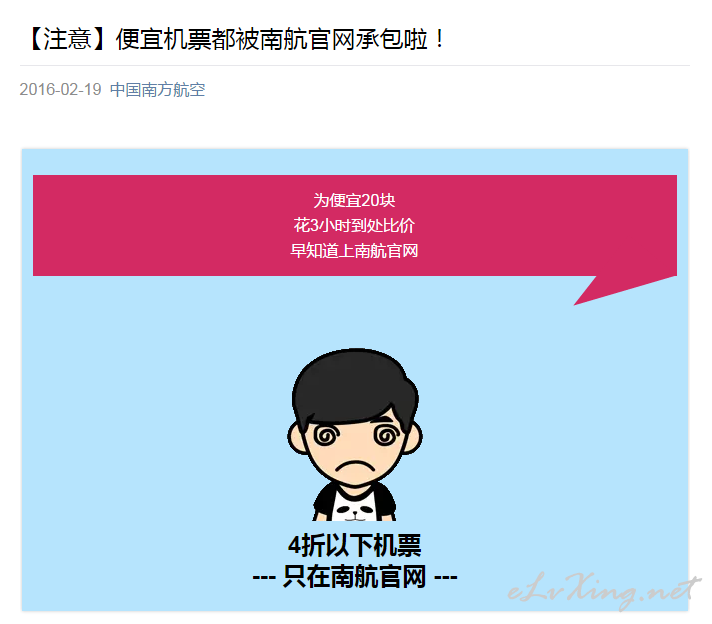Click the pink speech bubble banner

tap(355, 226)
